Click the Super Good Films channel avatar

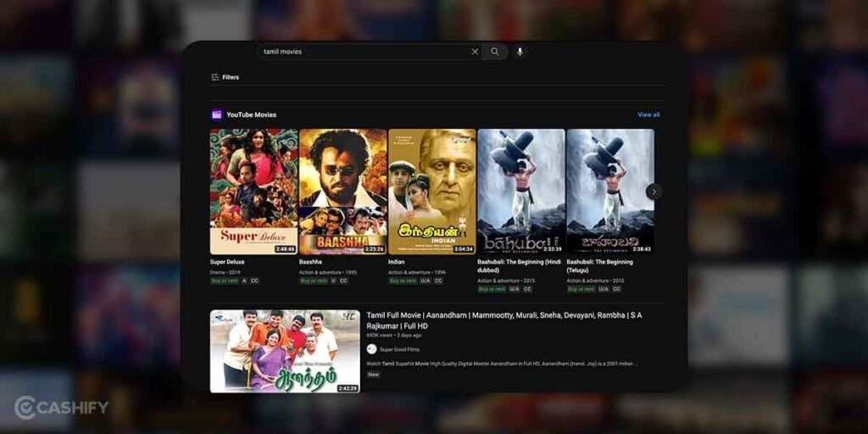pos(372,349)
